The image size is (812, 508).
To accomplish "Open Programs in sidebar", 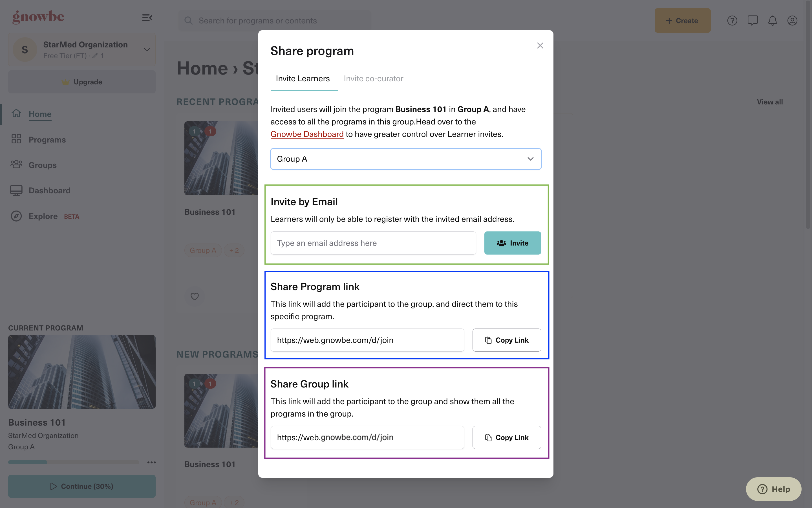I will (47, 139).
